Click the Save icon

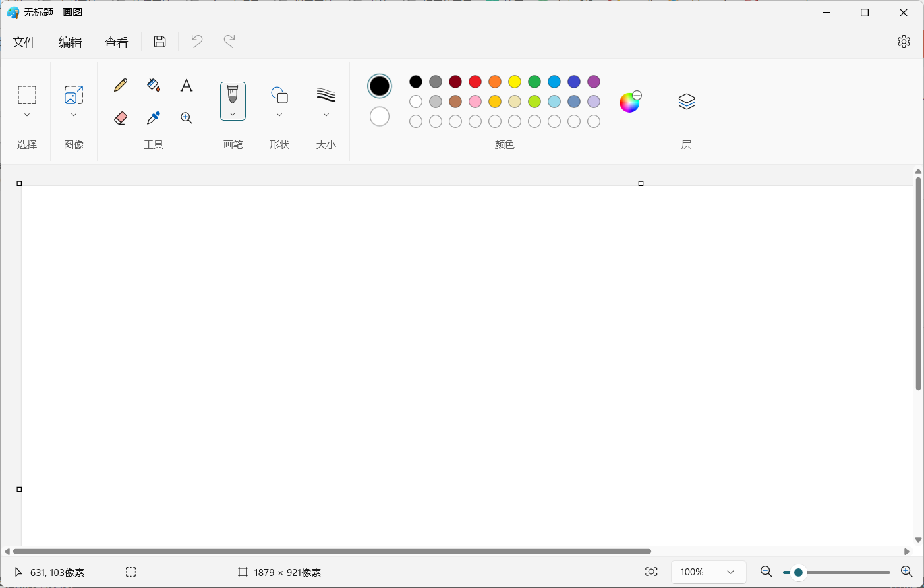159,42
